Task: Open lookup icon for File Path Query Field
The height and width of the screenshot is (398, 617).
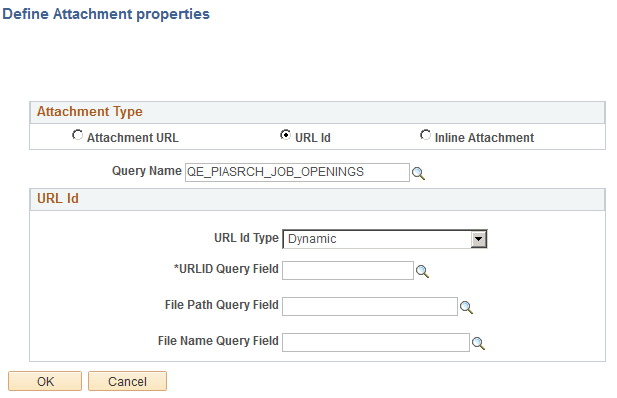Action: [x=466, y=307]
